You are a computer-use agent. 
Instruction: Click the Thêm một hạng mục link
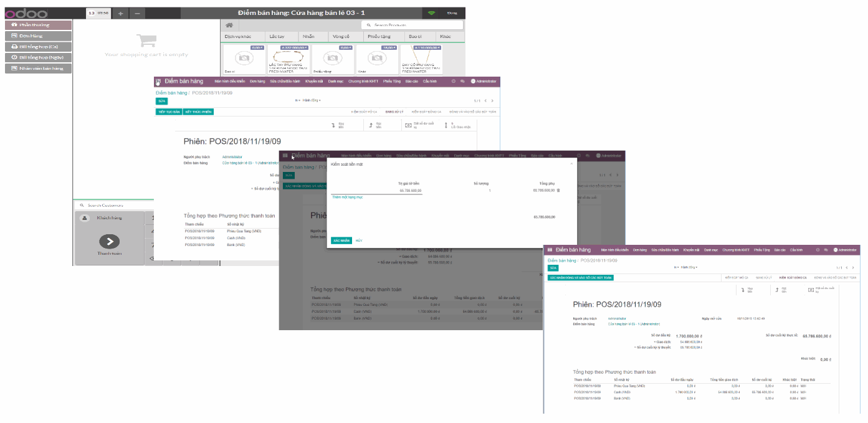(x=347, y=197)
